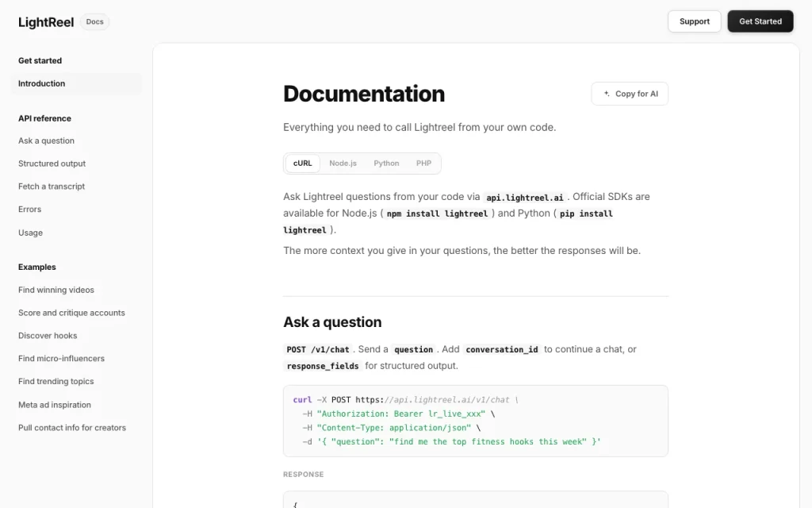Open the Find trending topics example
812x508 pixels.
[56, 381]
